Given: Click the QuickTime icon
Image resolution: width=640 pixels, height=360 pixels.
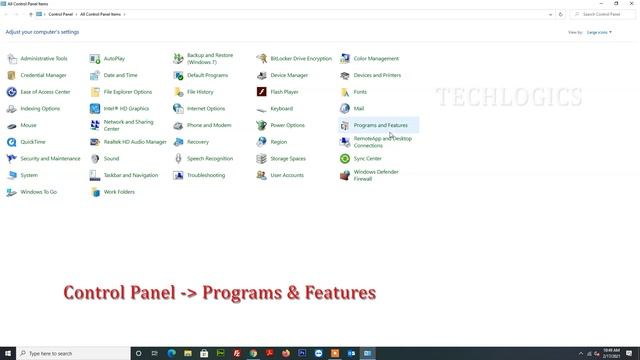Looking at the screenshot, I should pyautogui.click(x=12, y=142).
